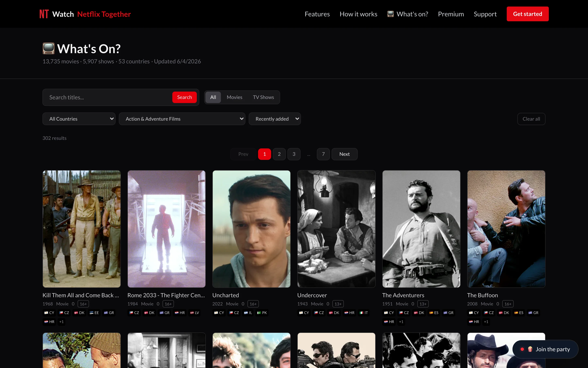Select the TV Shows filter toggle
Screen dimensions: 588x368
pos(263,97)
